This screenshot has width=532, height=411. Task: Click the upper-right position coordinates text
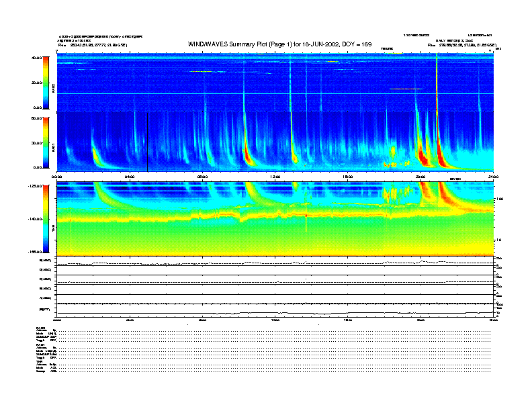click(462, 45)
